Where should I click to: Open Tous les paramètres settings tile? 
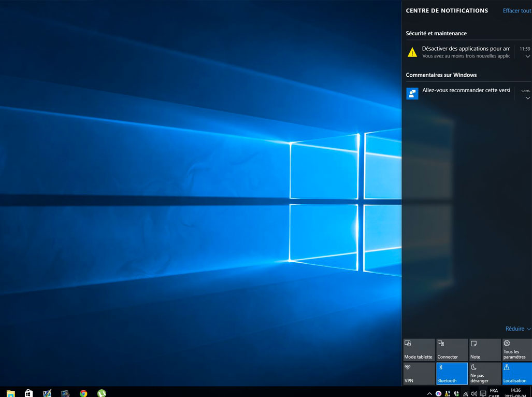[x=517, y=349]
